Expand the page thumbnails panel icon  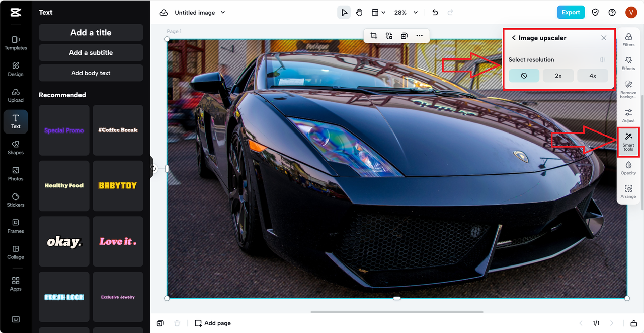pos(633,323)
